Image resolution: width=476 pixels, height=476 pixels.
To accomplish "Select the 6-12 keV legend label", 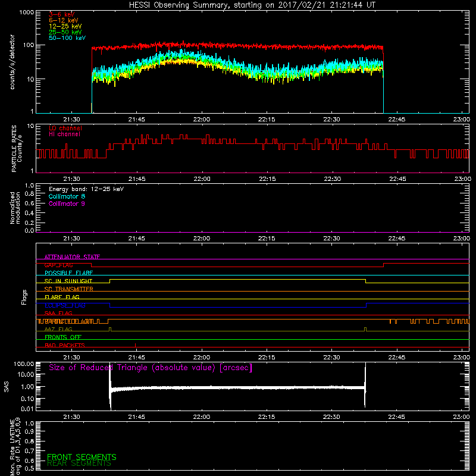I will click(64, 20).
